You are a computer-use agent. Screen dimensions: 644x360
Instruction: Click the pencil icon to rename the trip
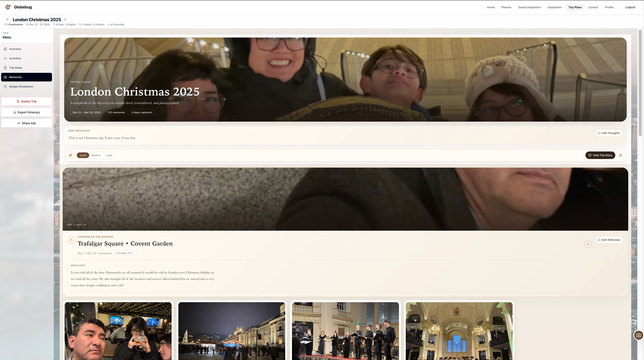(x=65, y=20)
